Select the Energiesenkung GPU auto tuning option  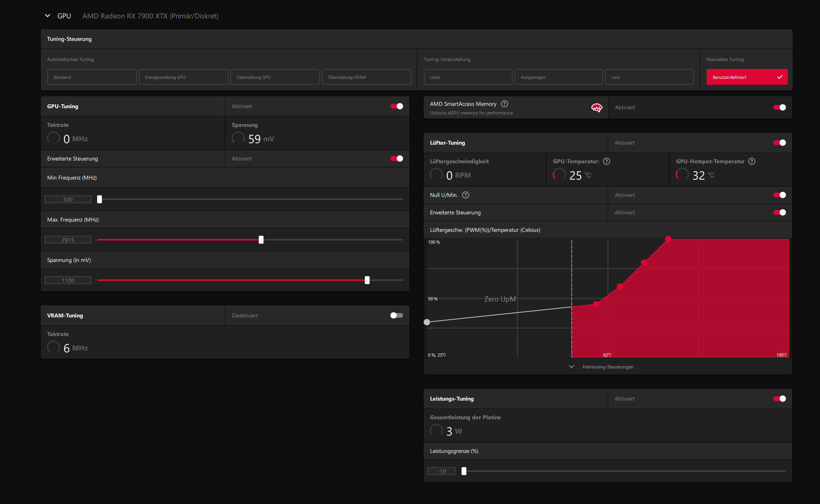click(x=183, y=77)
